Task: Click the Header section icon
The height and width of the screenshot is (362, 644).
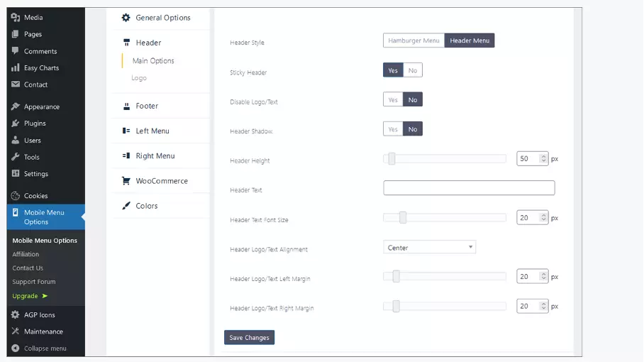Action: [126, 43]
